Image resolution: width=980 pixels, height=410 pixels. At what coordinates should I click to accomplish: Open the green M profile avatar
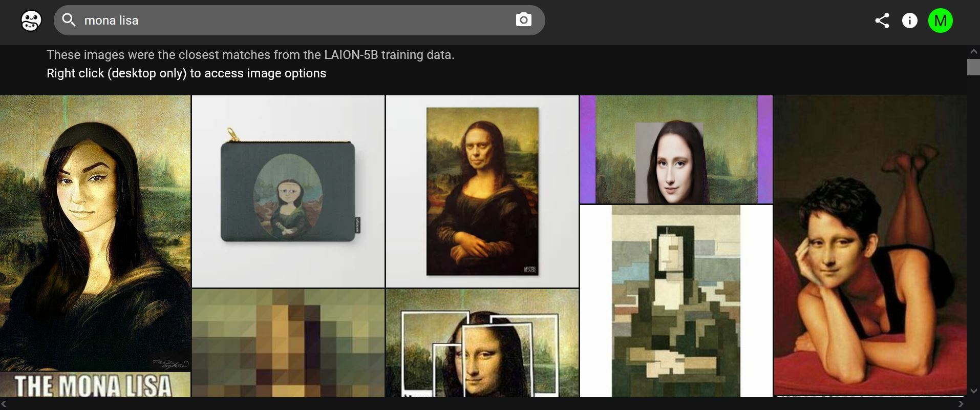940,20
